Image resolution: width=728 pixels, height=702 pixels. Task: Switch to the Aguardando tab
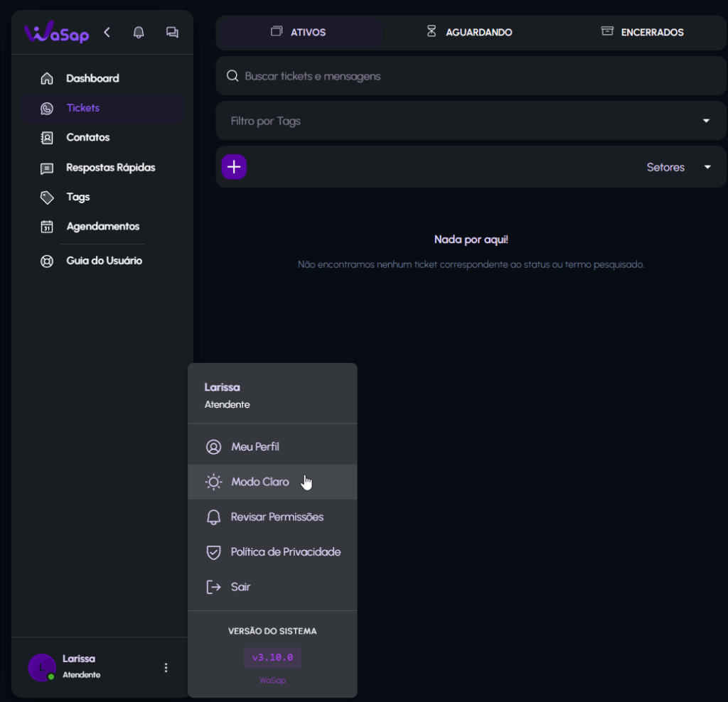tap(470, 32)
